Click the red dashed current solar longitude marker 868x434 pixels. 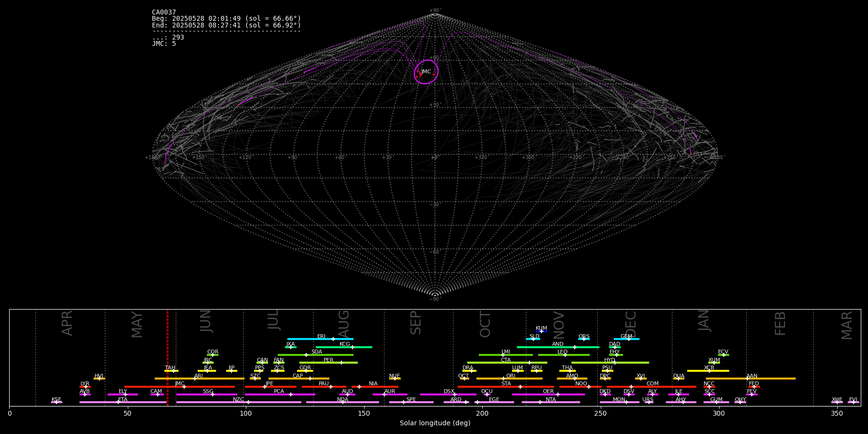coord(167,357)
